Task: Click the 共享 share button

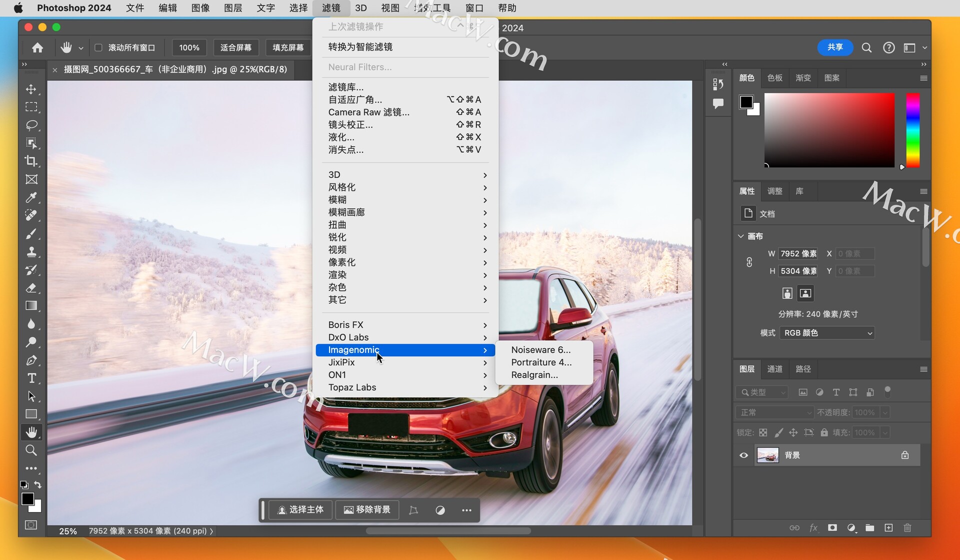Action: [834, 47]
